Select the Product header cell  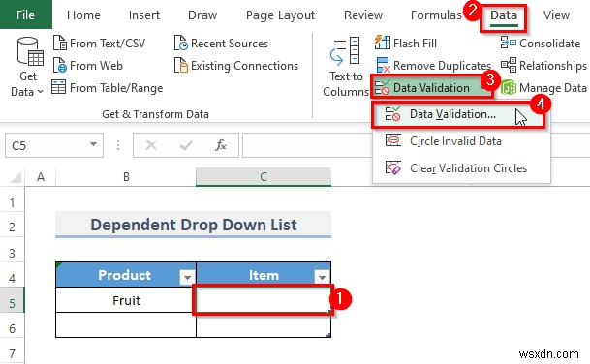(126, 275)
